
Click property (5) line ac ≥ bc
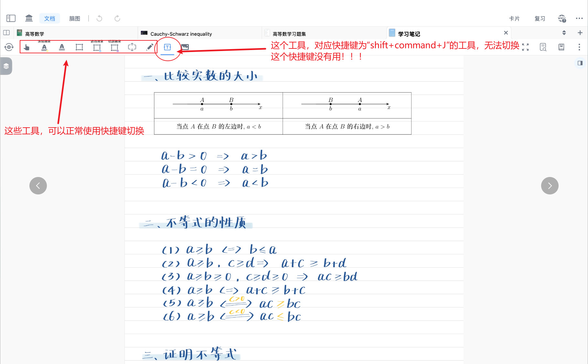point(232,303)
